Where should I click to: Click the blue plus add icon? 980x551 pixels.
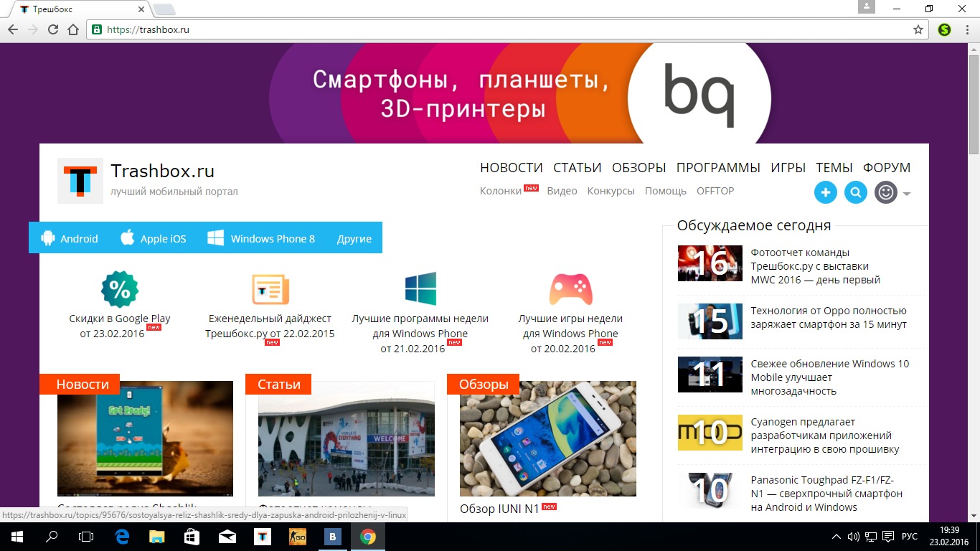point(826,192)
